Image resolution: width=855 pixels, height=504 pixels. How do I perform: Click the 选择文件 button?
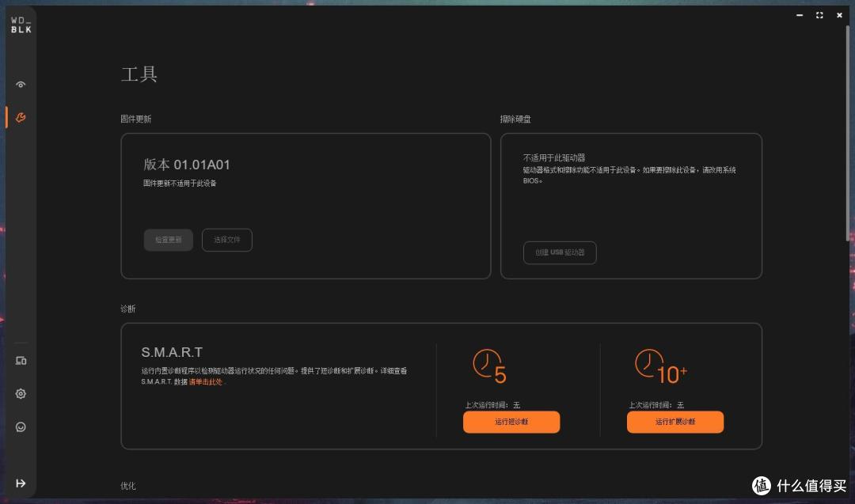[227, 240]
